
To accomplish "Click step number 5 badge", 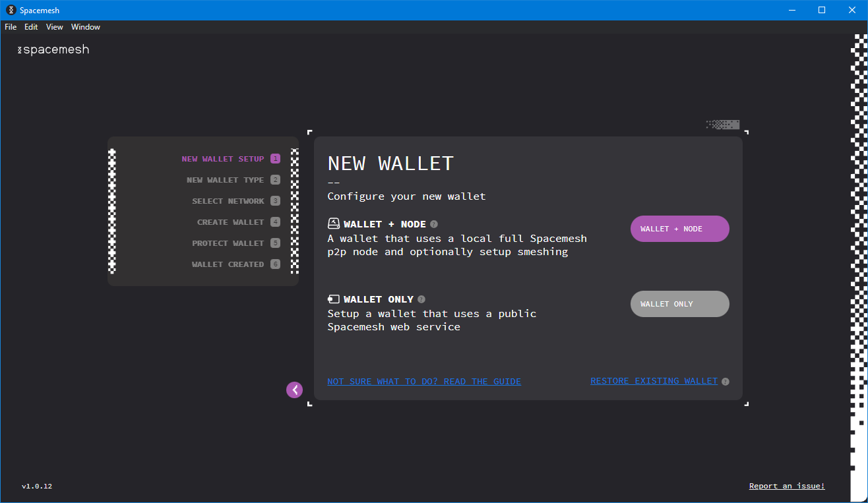I will point(275,243).
